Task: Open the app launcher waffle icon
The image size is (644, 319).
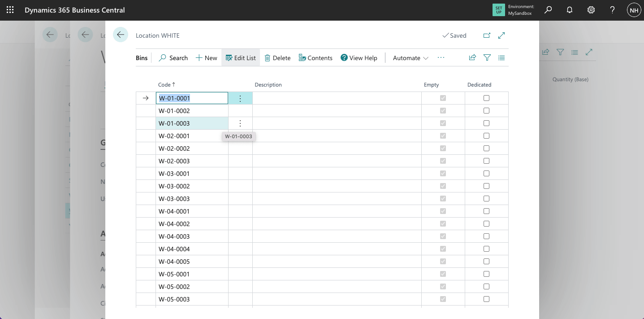Action: coord(10,10)
